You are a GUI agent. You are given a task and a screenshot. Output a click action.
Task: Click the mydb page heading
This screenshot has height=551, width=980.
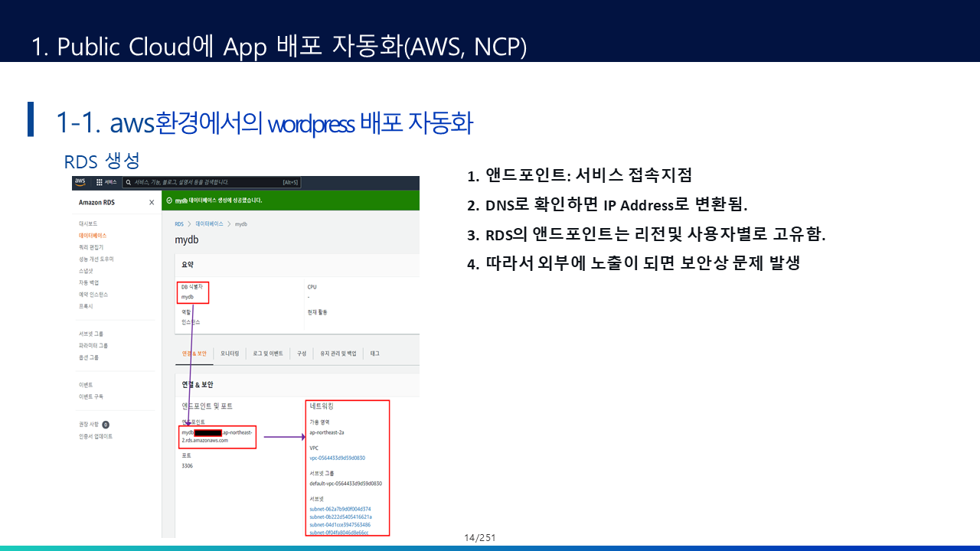click(186, 240)
